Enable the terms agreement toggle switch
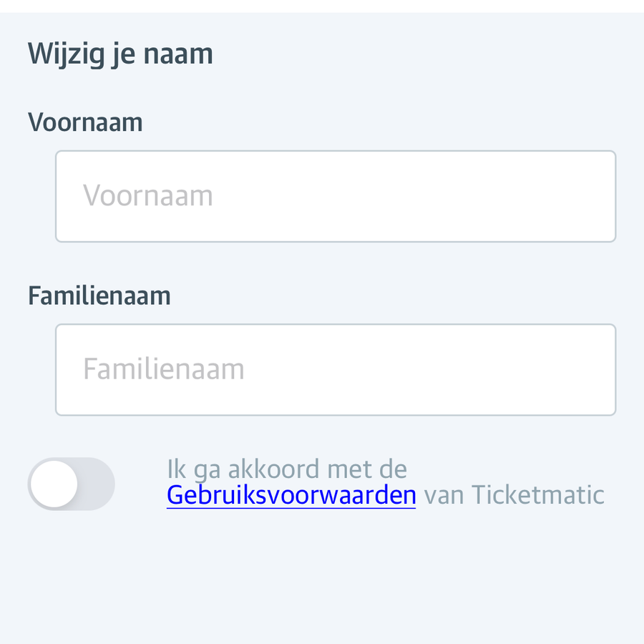This screenshot has height=644, width=644. (x=71, y=484)
